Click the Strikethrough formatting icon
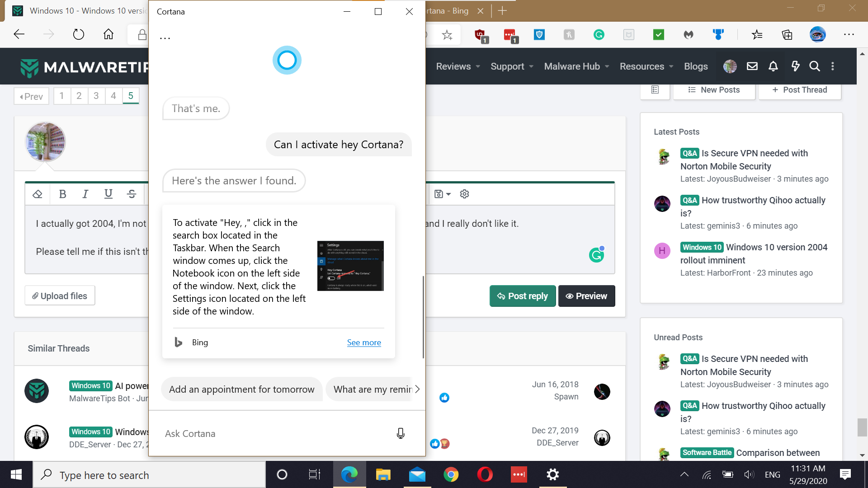868x488 pixels. coord(132,194)
